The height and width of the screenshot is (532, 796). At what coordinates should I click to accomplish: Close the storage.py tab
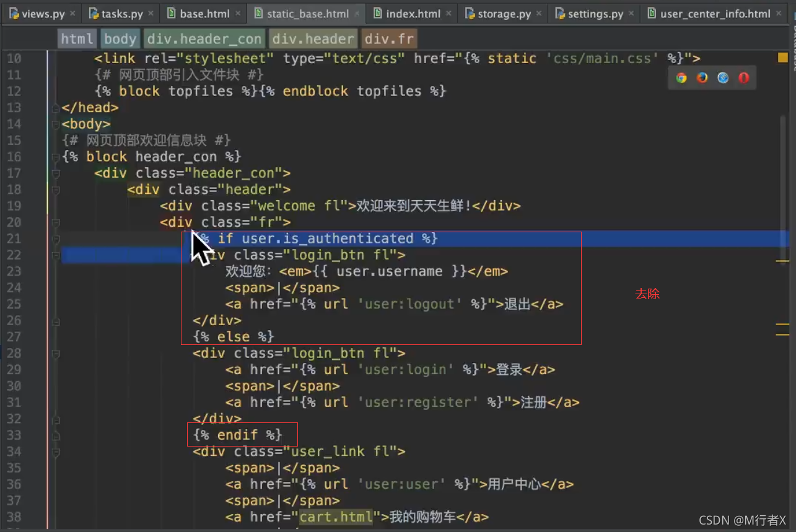[x=540, y=14]
